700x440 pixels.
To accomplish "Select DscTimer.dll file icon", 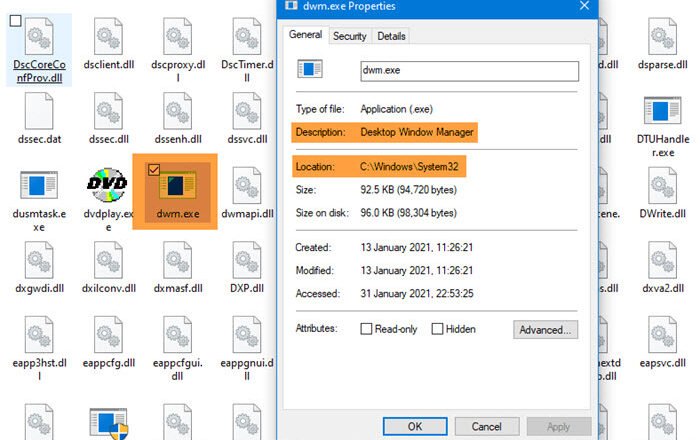I will (x=247, y=37).
